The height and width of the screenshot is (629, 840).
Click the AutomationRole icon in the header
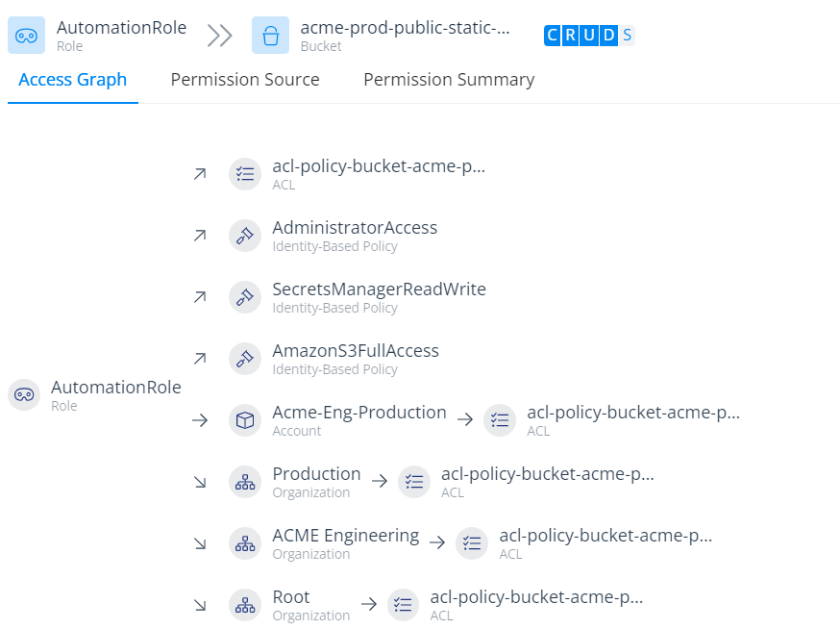27,36
